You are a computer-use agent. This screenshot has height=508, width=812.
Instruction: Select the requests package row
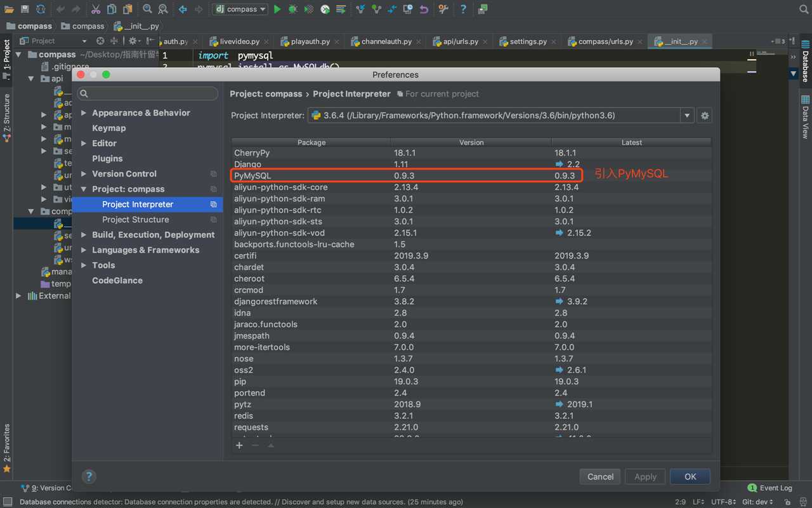[471, 427]
